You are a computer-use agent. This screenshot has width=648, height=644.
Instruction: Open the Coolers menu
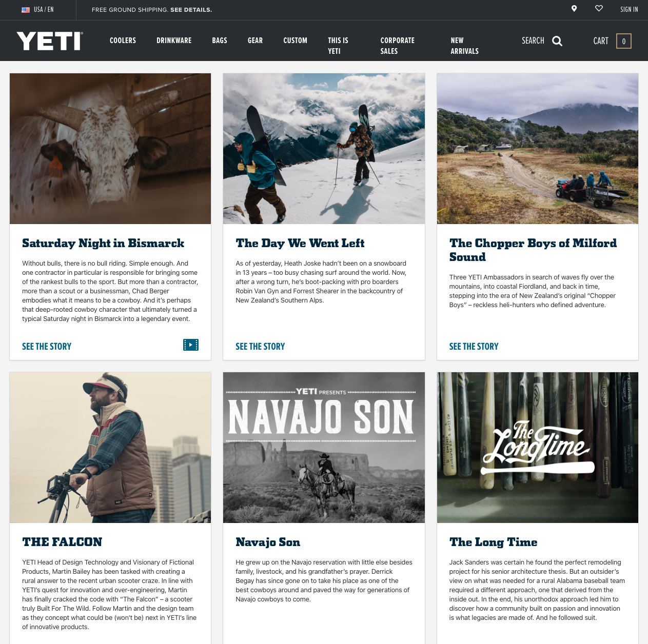point(123,41)
